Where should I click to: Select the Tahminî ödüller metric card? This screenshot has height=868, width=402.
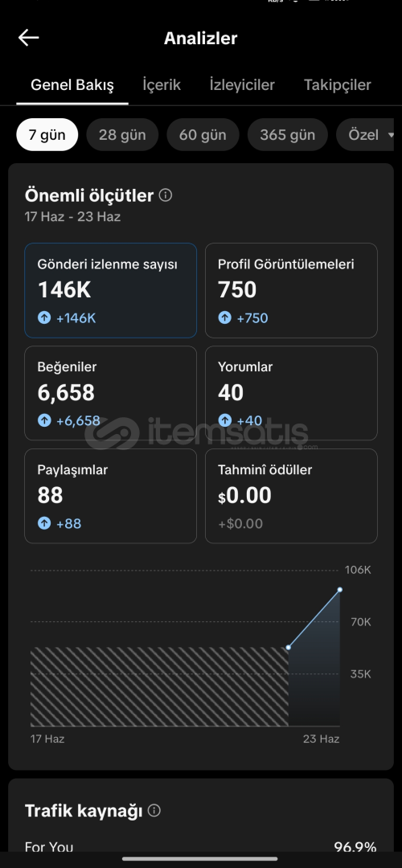point(291,496)
